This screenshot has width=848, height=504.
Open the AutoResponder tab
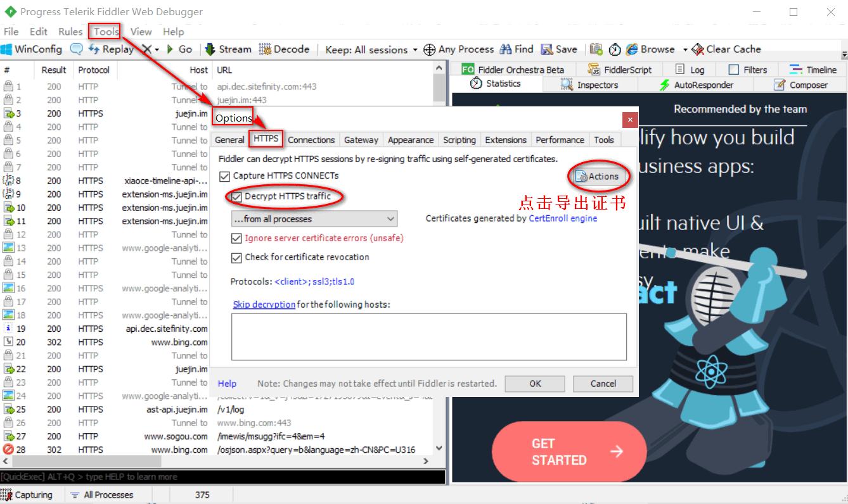697,85
